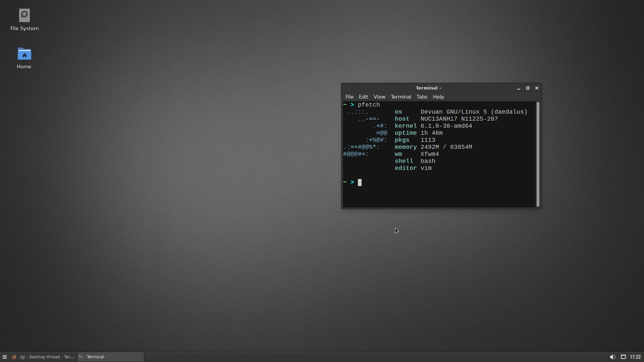Click the kernel value '6.1.0-38-amd64'
The height and width of the screenshot is (362, 644).
(446, 126)
